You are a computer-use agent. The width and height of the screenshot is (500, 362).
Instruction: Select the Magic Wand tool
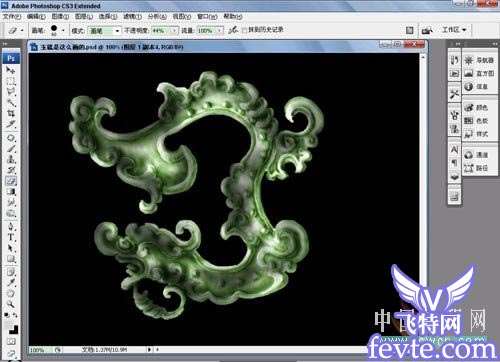click(11, 103)
